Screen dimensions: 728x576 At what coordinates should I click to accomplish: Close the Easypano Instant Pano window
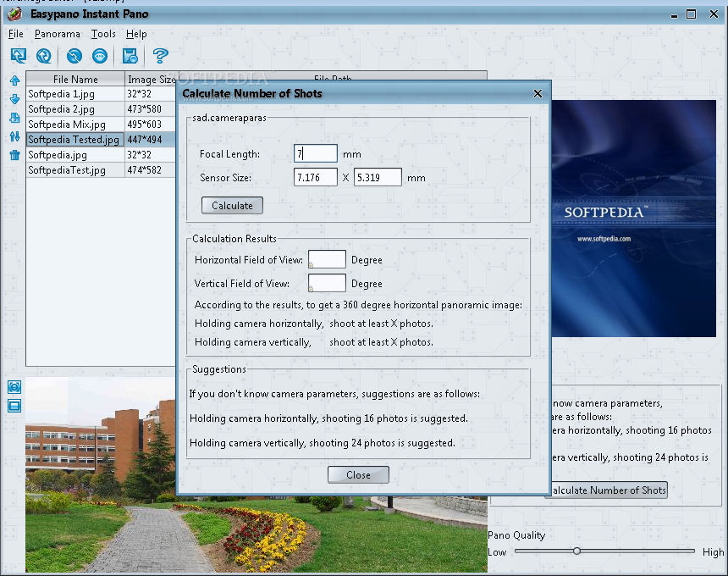pos(714,14)
